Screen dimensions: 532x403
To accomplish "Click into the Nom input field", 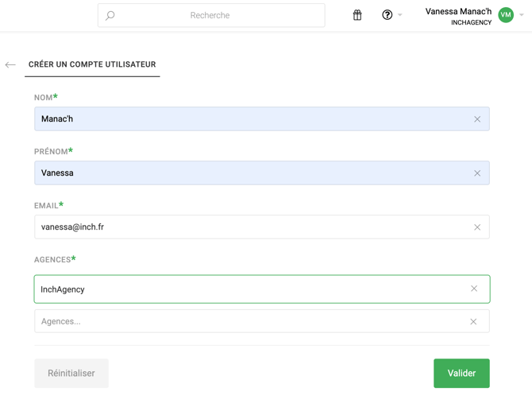I will 246,119.
